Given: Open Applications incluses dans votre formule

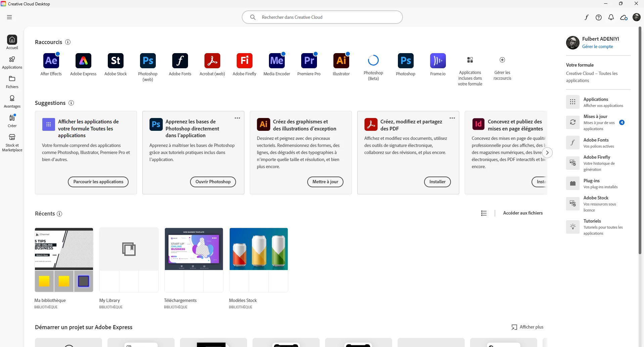Looking at the screenshot, I should coord(470,71).
